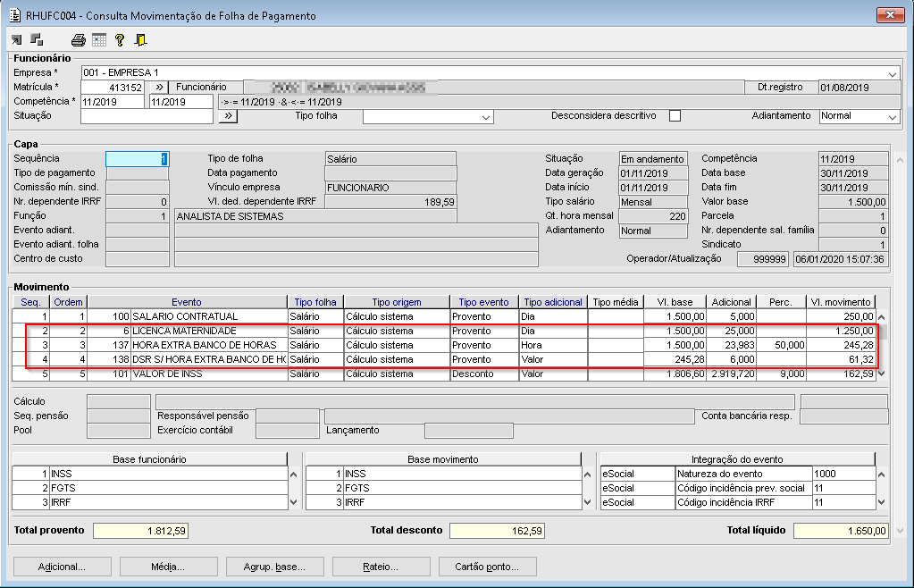Select the LICENCA MATERNIDADE row
Viewport: 914px width, 588px height.
point(184,331)
